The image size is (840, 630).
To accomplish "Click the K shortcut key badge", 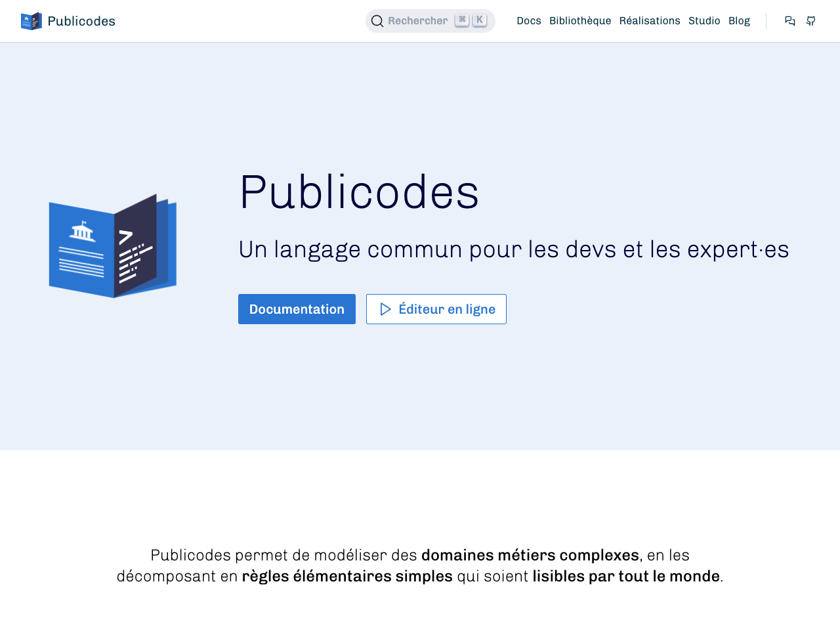I will pos(480,20).
